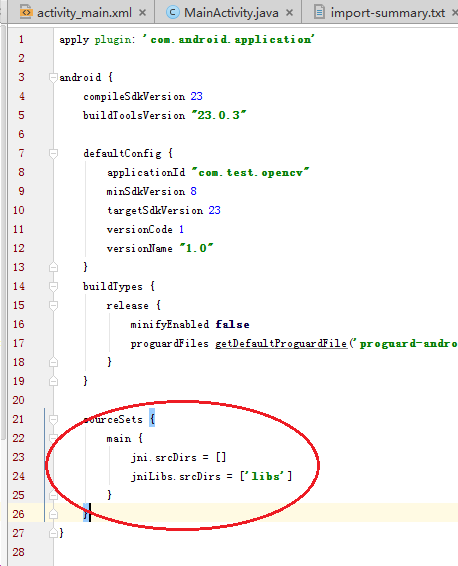Viewport: 458px width, 566px height.
Task: Collapse the release block at line 15
Action: coord(53,305)
